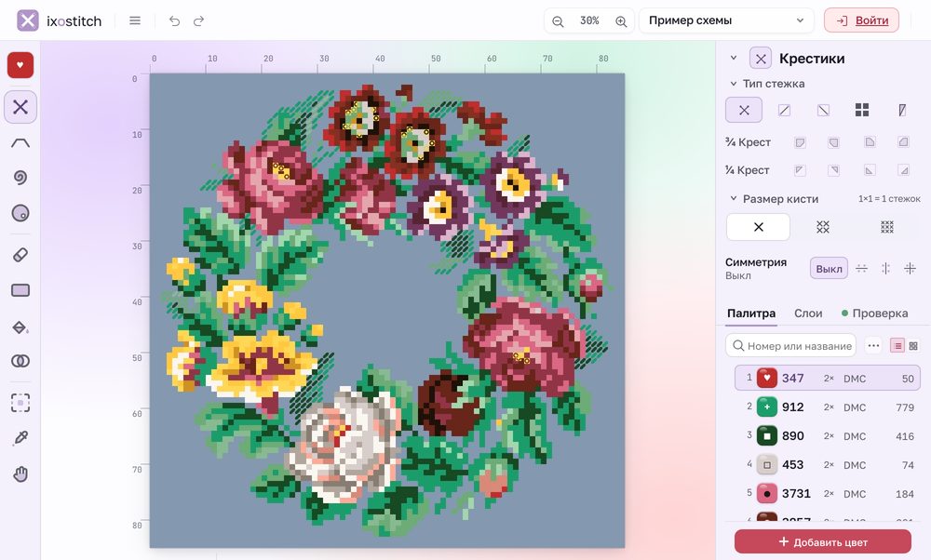931x560 pixels.
Task: Activate the eraser tool
Action: pyautogui.click(x=20, y=255)
